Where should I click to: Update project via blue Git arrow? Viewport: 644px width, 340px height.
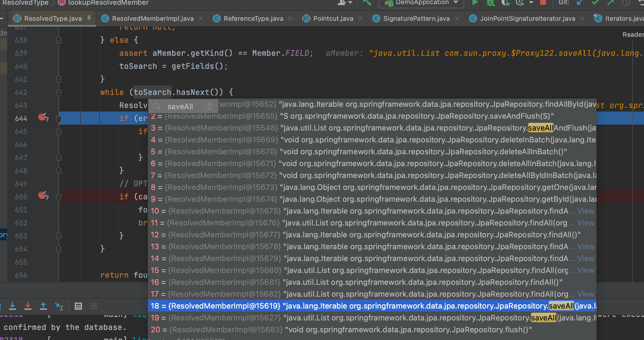tap(580, 3)
